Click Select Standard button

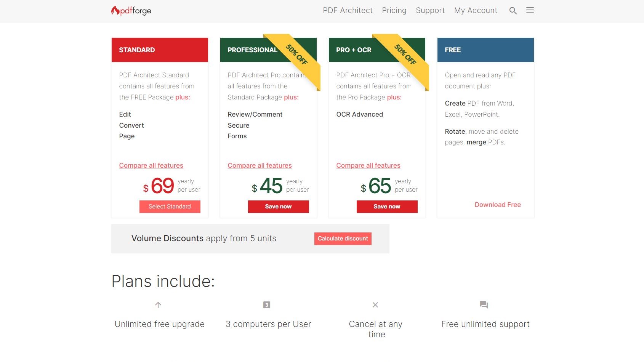pyautogui.click(x=170, y=207)
